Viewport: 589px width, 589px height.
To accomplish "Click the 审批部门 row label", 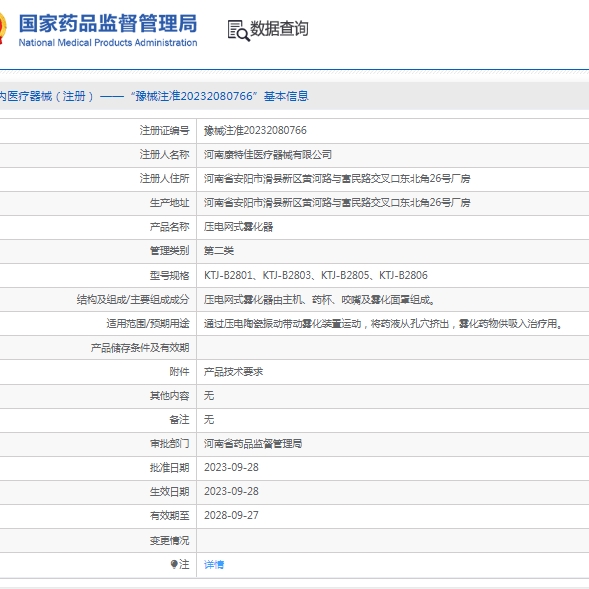I will 169,444.
